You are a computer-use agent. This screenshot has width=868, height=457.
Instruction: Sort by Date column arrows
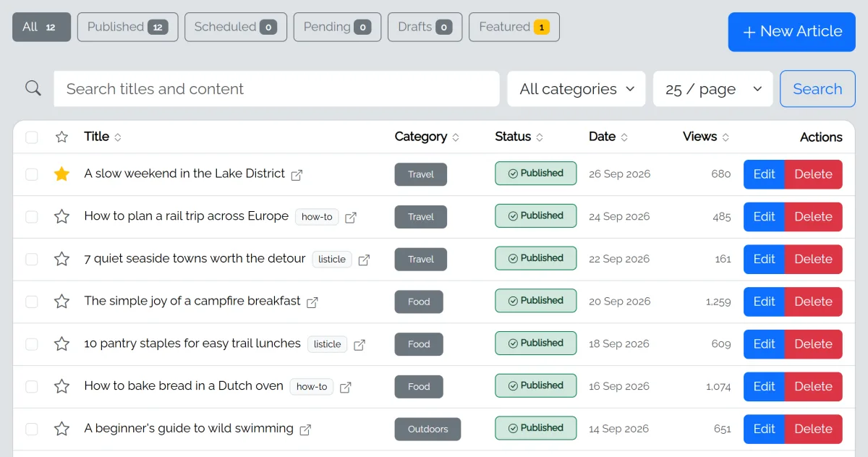624,137
